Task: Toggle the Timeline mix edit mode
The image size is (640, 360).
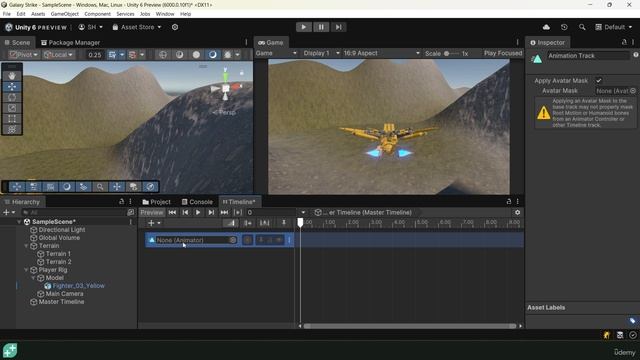Action: (x=231, y=223)
